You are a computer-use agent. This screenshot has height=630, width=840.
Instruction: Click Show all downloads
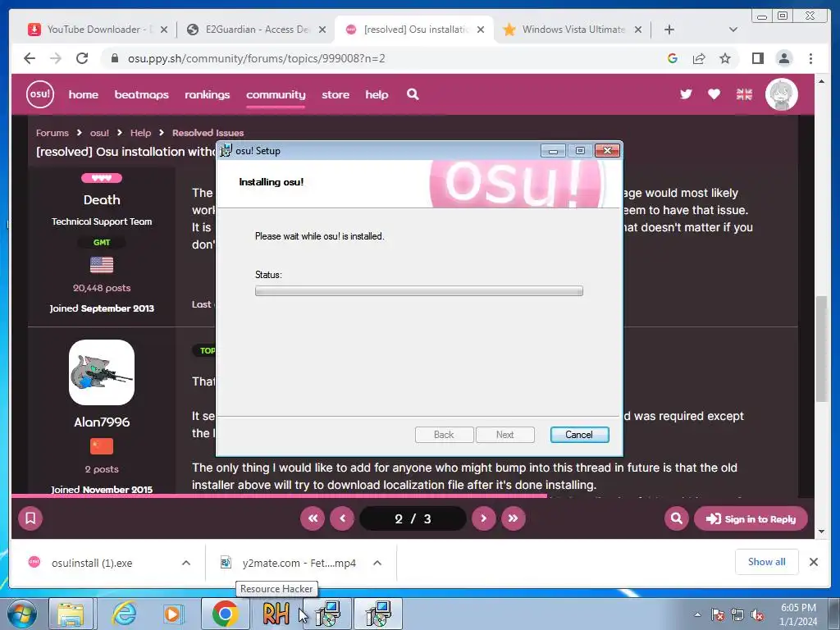point(767,561)
